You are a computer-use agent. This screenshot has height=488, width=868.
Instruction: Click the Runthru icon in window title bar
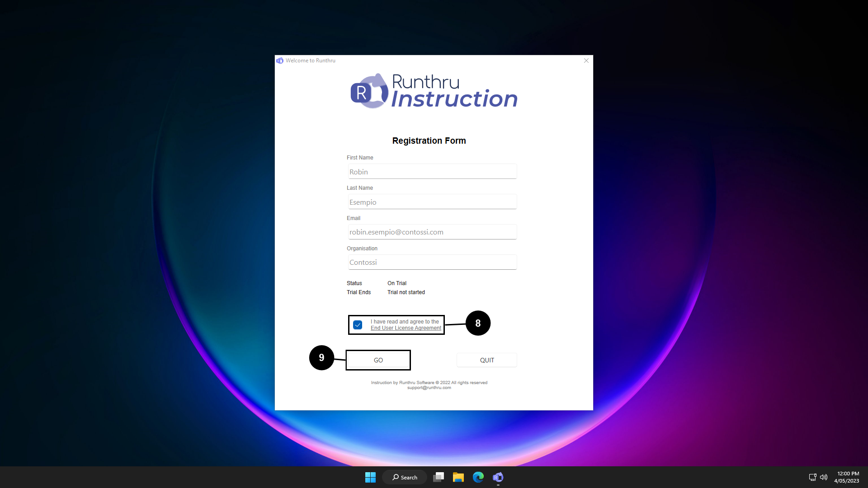coord(280,61)
